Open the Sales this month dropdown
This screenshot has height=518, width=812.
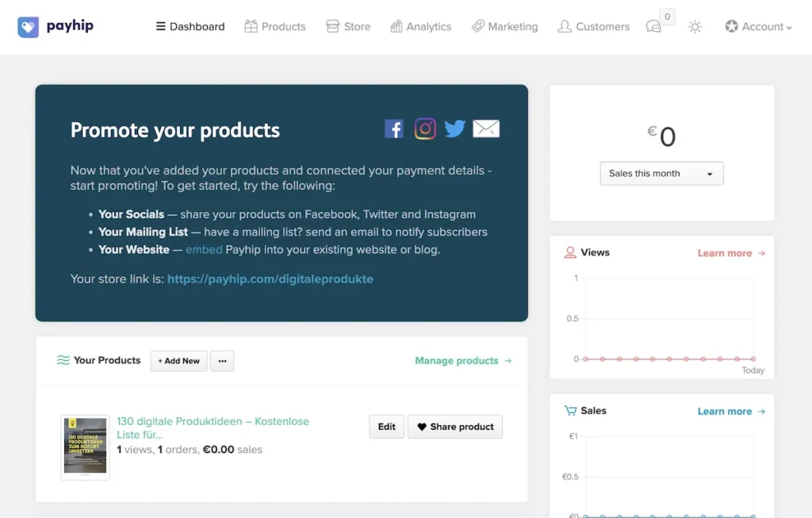click(x=661, y=173)
